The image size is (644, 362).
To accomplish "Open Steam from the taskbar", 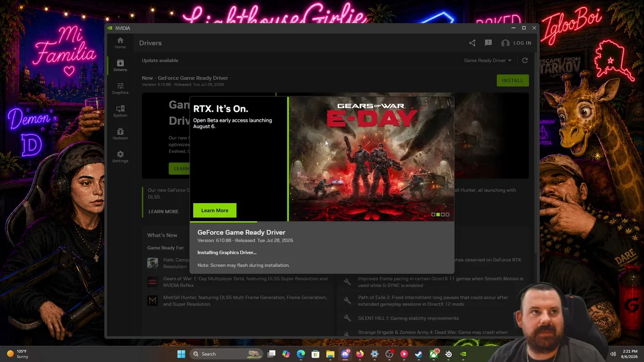I will coord(419,354).
